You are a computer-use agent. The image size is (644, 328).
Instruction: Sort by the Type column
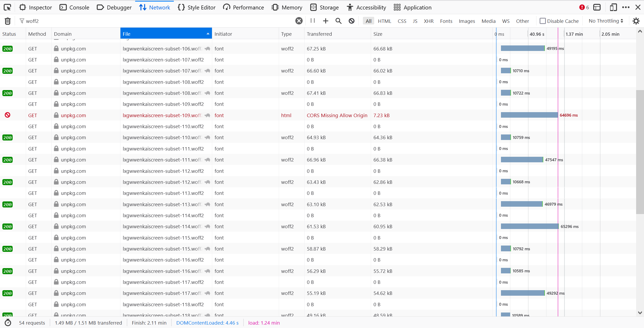[291, 34]
